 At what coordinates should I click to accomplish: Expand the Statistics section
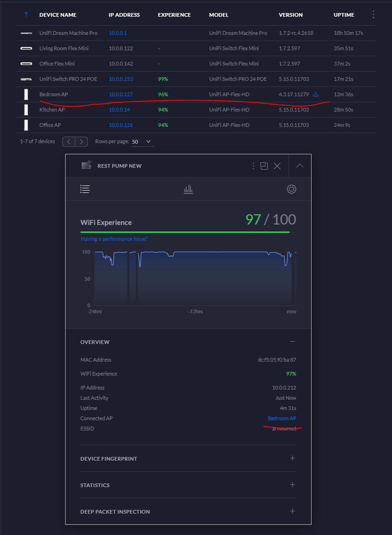[x=292, y=485]
